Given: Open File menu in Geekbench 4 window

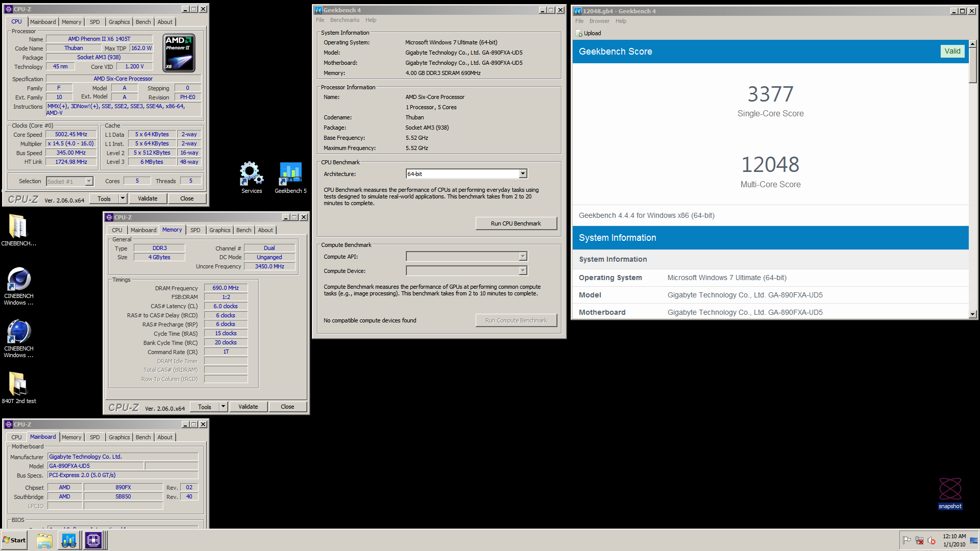Looking at the screenshot, I should [320, 20].
